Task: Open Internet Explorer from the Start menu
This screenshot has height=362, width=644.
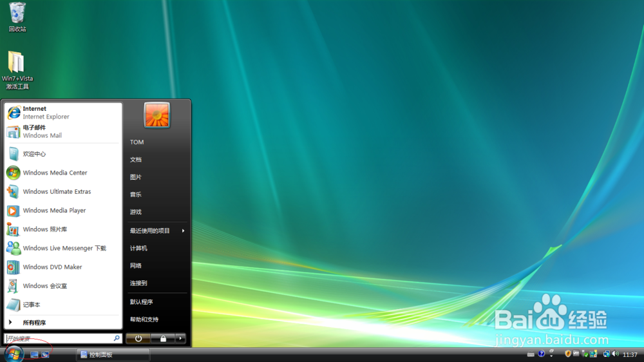Action: (x=63, y=113)
